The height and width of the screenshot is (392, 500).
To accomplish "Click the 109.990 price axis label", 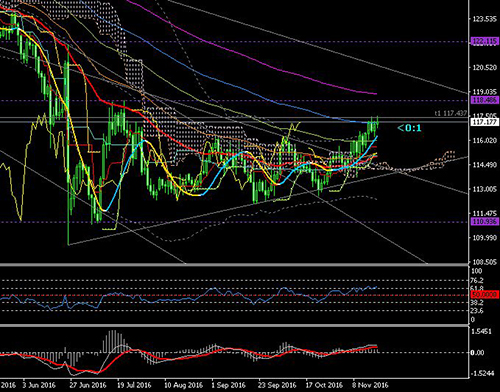I will pos(485,238).
